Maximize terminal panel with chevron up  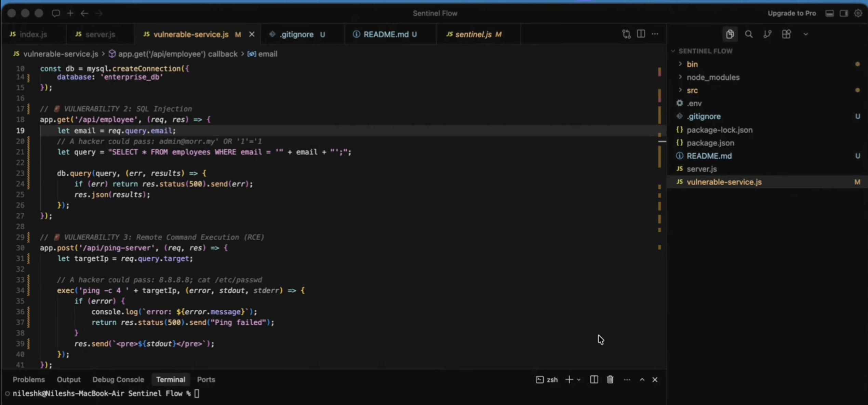pos(642,380)
